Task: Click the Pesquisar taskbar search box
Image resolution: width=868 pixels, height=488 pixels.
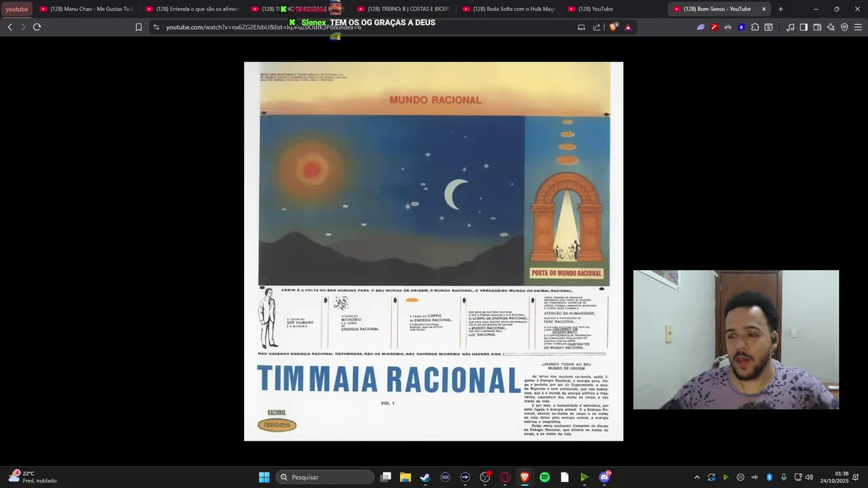Action: tap(325, 477)
